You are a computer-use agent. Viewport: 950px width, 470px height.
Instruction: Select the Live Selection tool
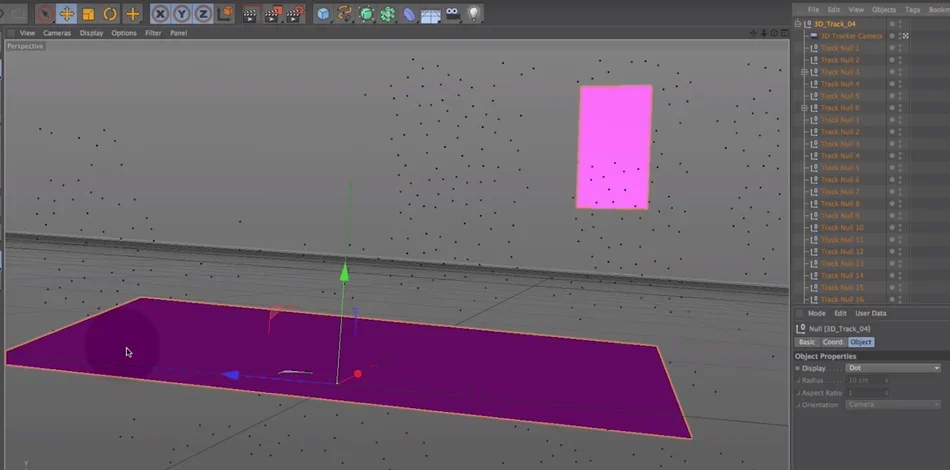(x=45, y=13)
